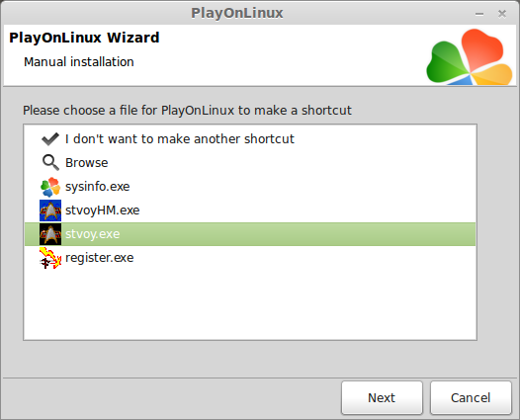520x420 pixels.
Task: Click the Browse magnifying glass icon
Action: pyautogui.click(x=50, y=163)
